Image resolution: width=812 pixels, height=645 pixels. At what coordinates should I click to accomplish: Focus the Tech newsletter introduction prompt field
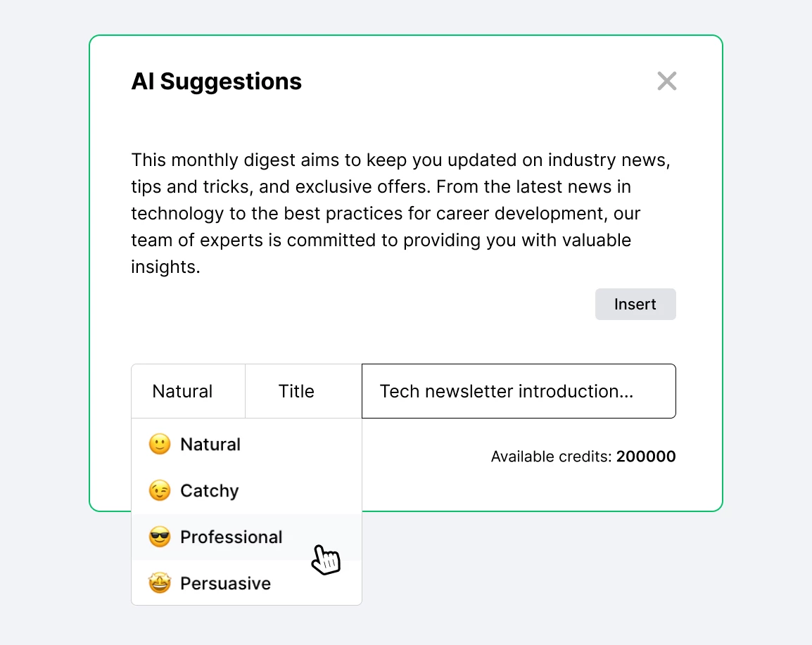coord(519,391)
